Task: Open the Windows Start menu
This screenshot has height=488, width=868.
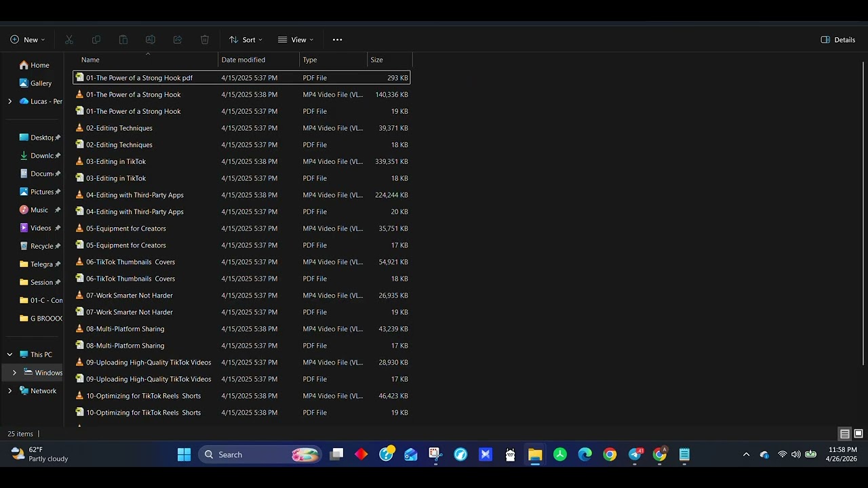Action: point(184,454)
